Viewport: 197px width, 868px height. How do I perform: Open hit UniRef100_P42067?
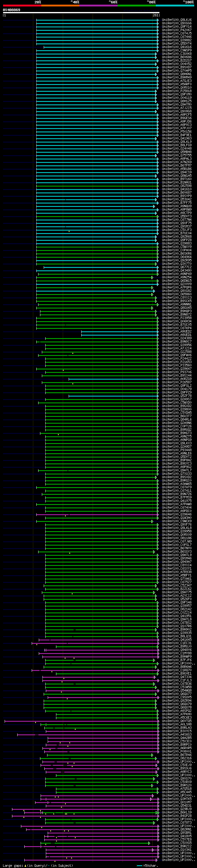coord(177,30)
